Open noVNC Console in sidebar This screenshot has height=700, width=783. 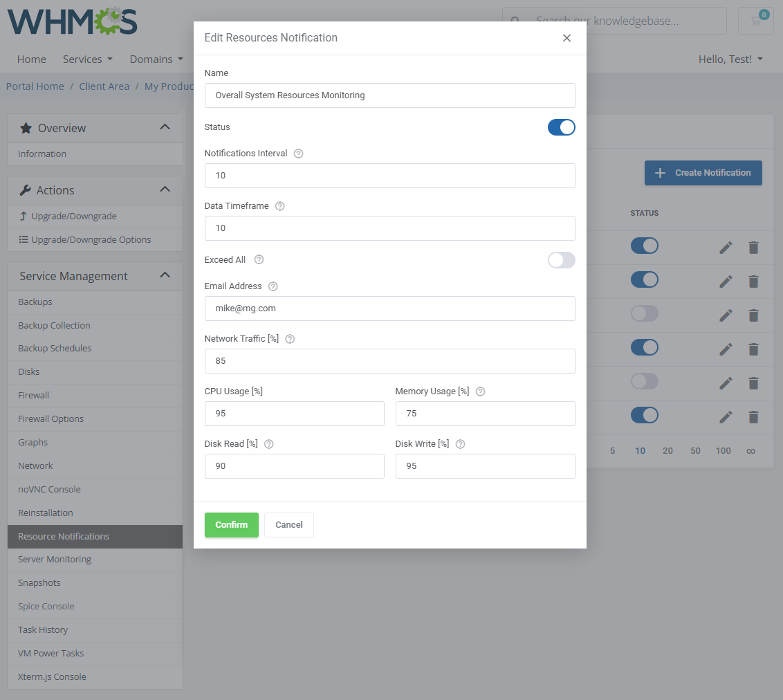pyautogui.click(x=95, y=489)
